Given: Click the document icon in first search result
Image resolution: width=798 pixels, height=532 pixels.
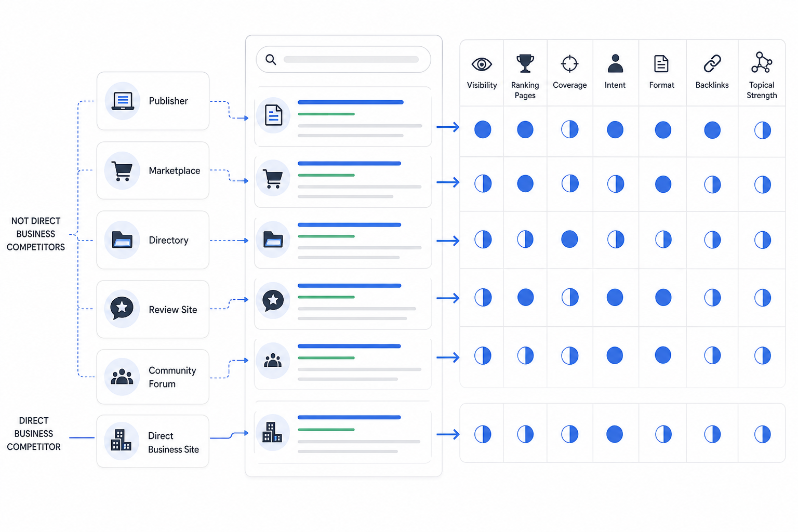Looking at the screenshot, I should point(274,115).
